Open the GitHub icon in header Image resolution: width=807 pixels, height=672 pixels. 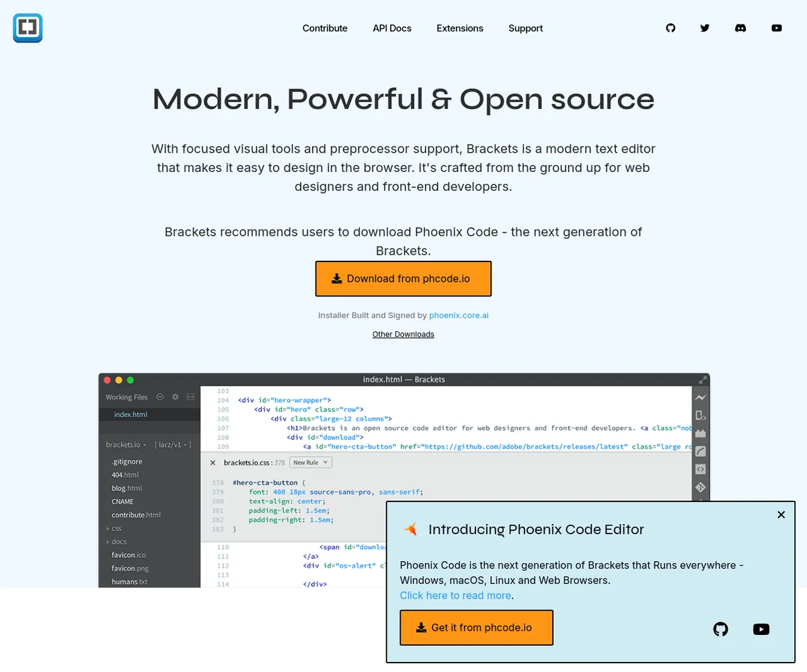(x=670, y=28)
